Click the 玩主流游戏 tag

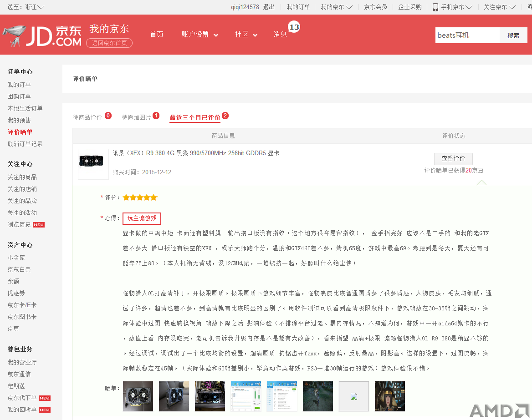tap(142, 218)
